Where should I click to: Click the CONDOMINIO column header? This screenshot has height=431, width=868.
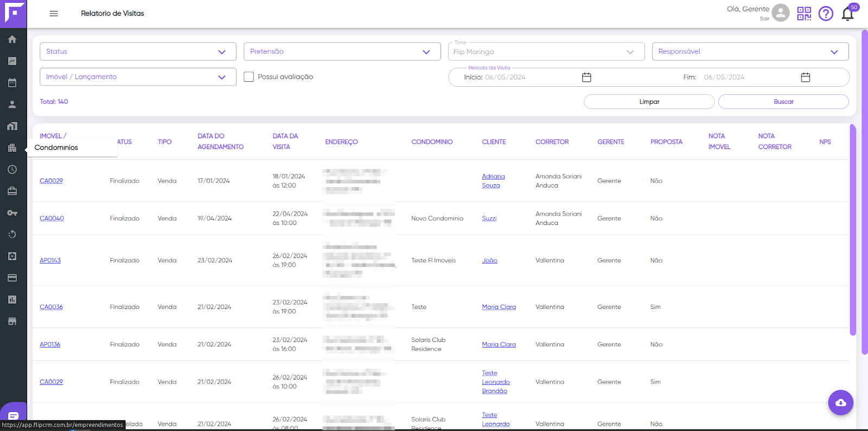tap(432, 142)
